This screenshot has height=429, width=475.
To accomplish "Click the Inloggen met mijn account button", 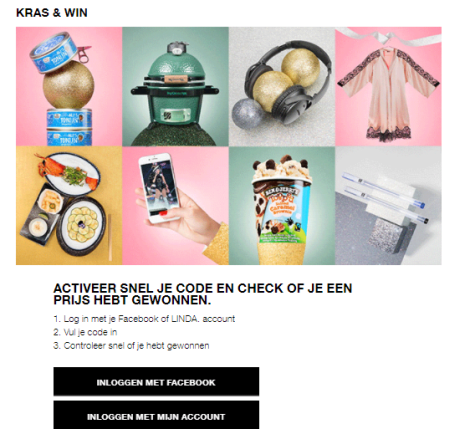I will (156, 415).
